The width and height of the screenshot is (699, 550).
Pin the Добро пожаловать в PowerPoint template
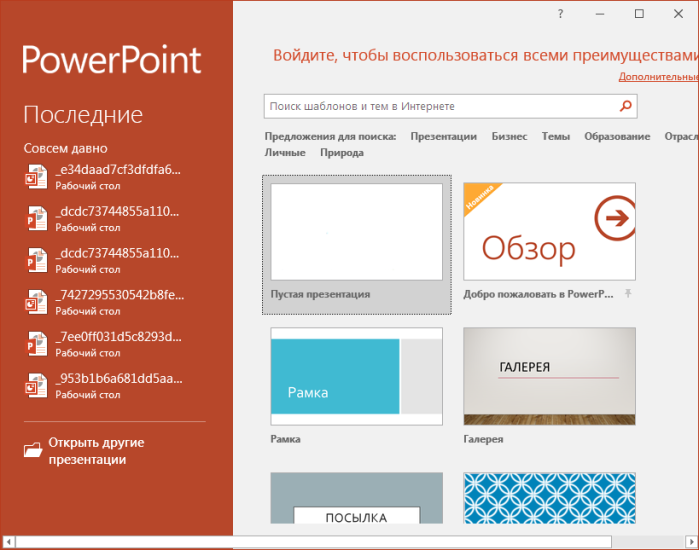pyautogui.click(x=628, y=293)
